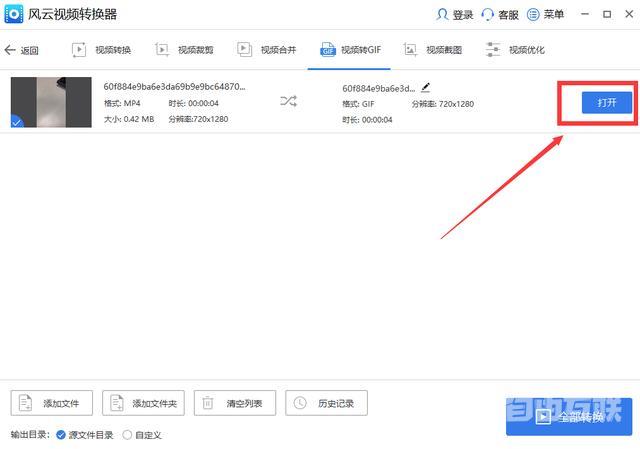Screen dimensions: 640x449
Task: Click the 视频转换 tab icon
Action: pyautogui.click(x=79, y=50)
